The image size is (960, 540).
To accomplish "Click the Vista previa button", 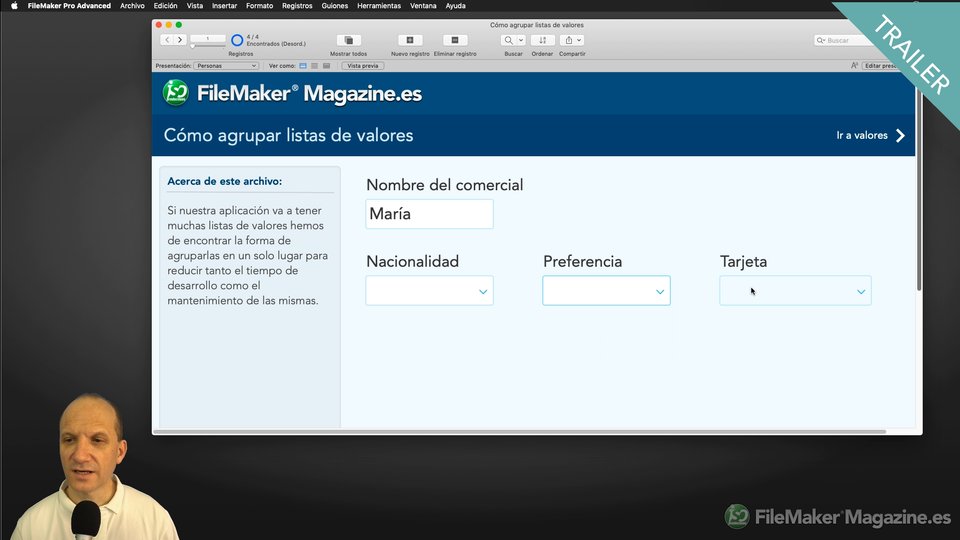I will [363, 66].
